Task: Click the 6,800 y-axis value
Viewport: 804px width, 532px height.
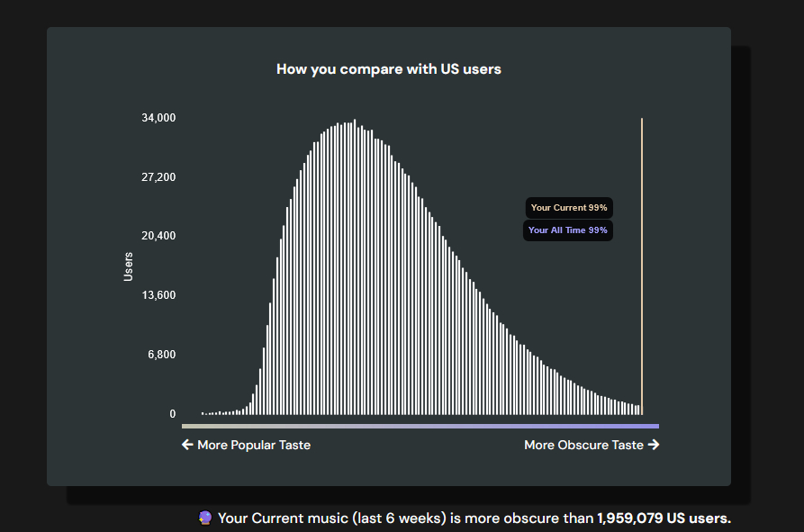Action: coord(161,355)
